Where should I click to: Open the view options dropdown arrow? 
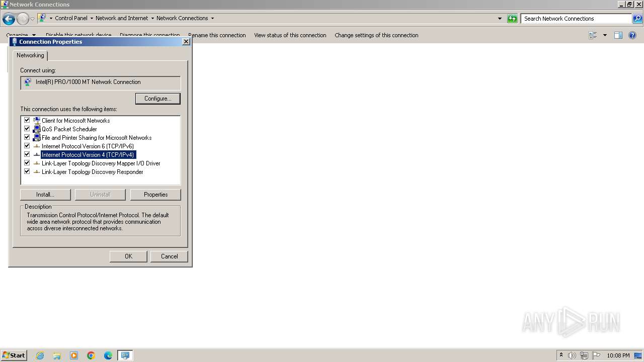pos(605,35)
